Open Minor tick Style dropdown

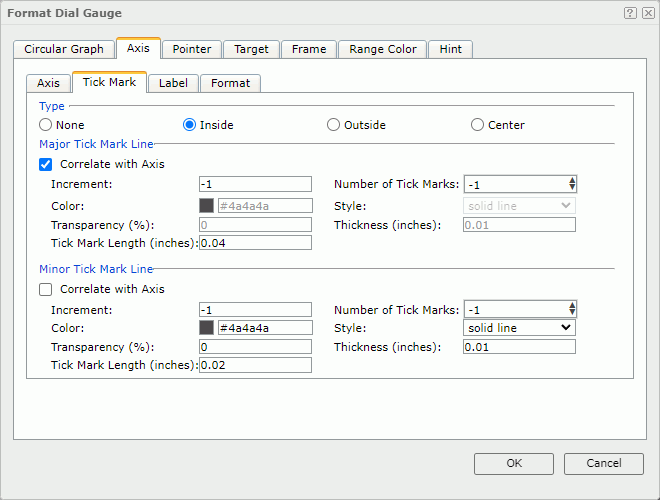[x=519, y=328]
